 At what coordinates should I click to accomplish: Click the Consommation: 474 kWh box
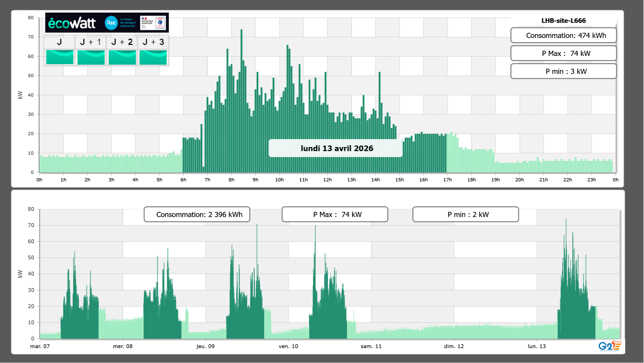[x=563, y=35]
